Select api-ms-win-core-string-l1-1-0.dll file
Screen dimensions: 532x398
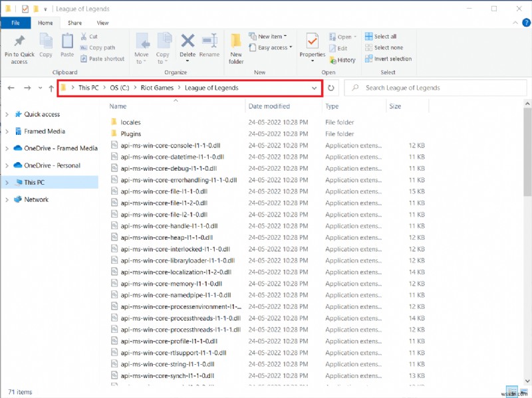click(168, 364)
